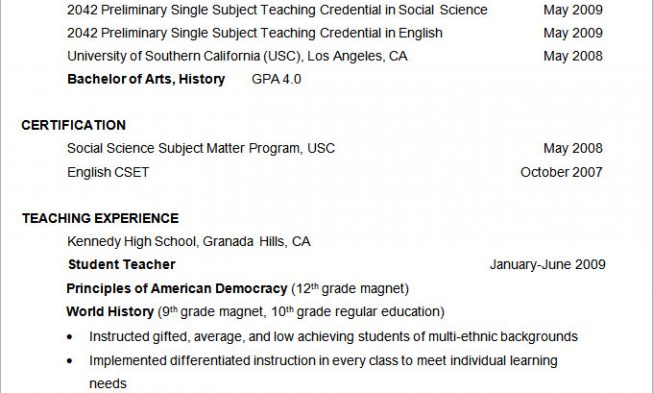The image size is (653, 393).
Task: Click the May 2009 date beside Social Science
Action: tap(573, 10)
